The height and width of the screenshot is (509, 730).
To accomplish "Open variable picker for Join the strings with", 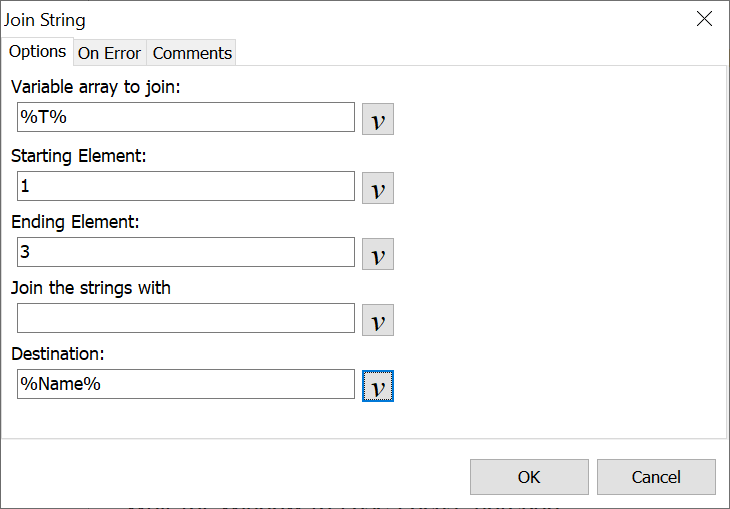I will click(x=378, y=320).
